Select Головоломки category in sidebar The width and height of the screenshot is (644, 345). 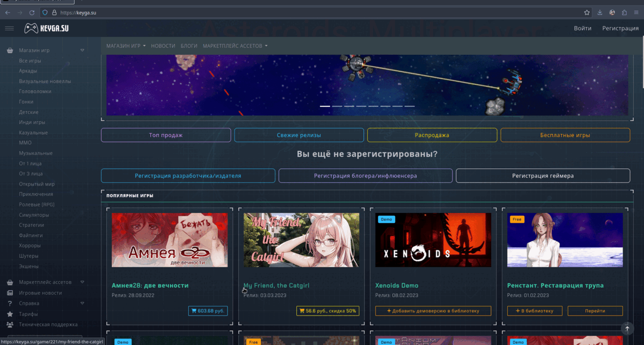(35, 92)
